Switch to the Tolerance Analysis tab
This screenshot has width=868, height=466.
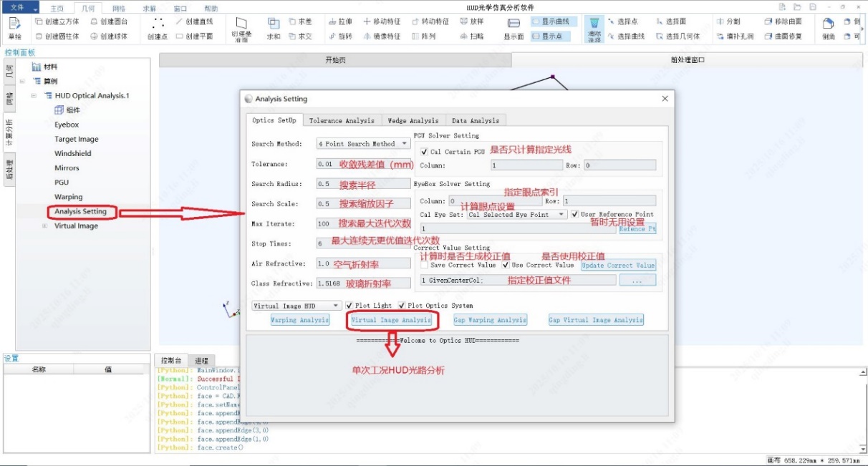[x=342, y=120]
